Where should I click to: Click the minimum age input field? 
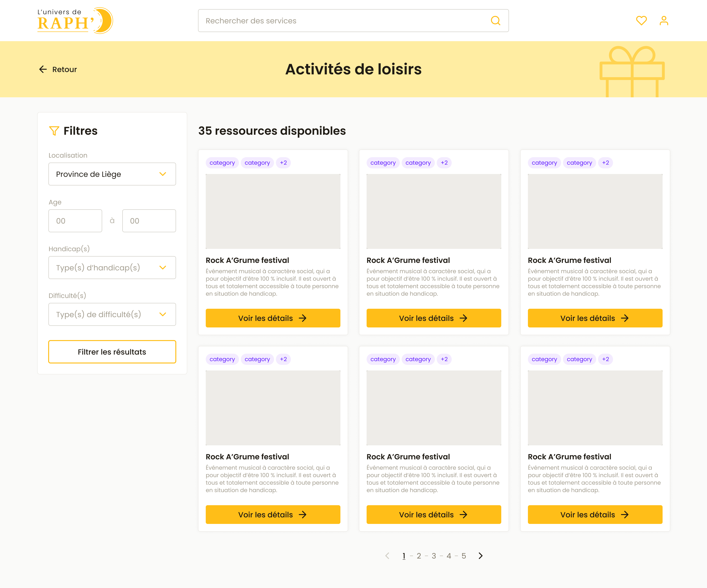tap(75, 221)
